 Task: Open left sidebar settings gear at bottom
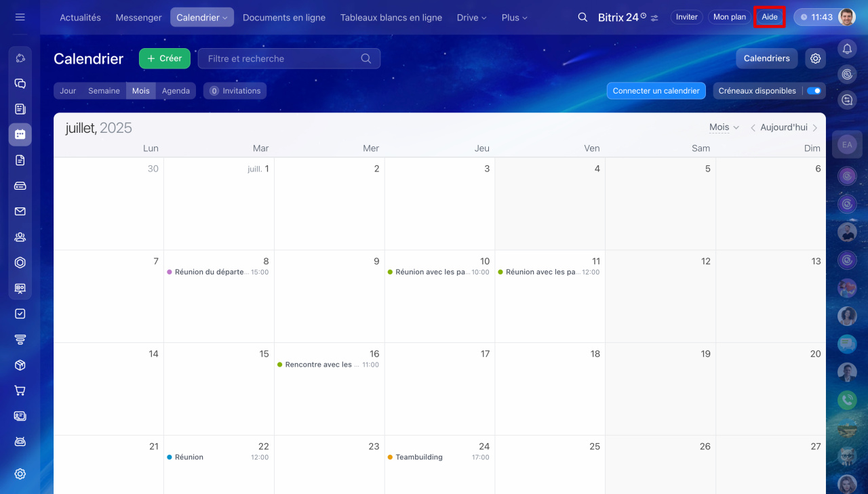[x=20, y=474]
